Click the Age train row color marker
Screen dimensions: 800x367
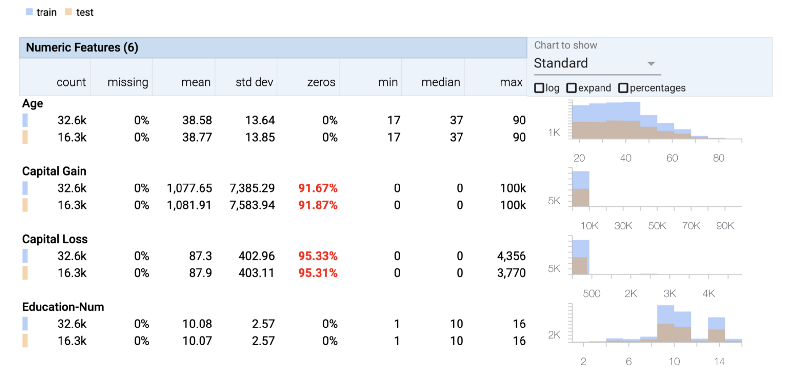pyautogui.click(x=25, y=120)
